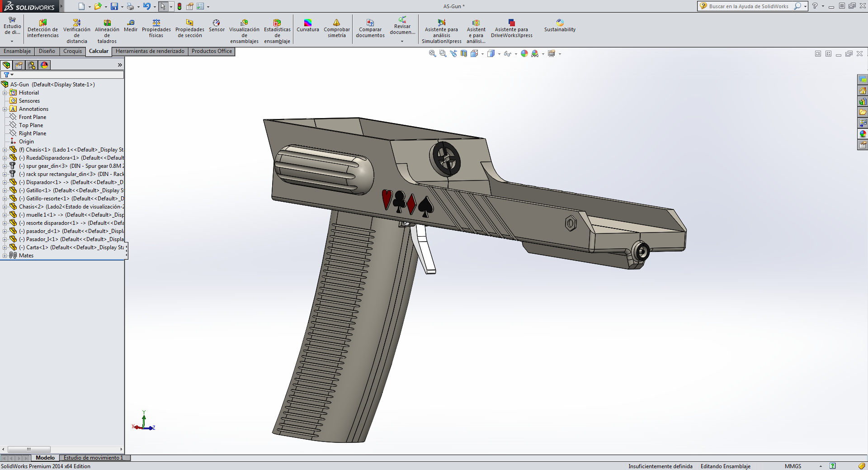The width and height of the screenshot is (868, 470).
Task: Click the SolidWorks help search field
Action: 748,6
